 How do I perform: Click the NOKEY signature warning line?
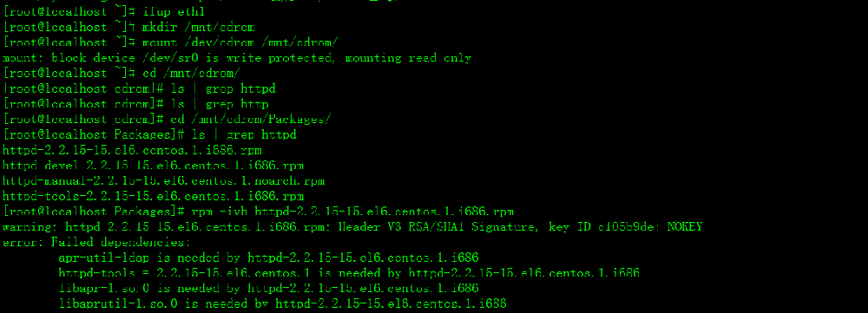pyautogui.click(x=352, y=227)
